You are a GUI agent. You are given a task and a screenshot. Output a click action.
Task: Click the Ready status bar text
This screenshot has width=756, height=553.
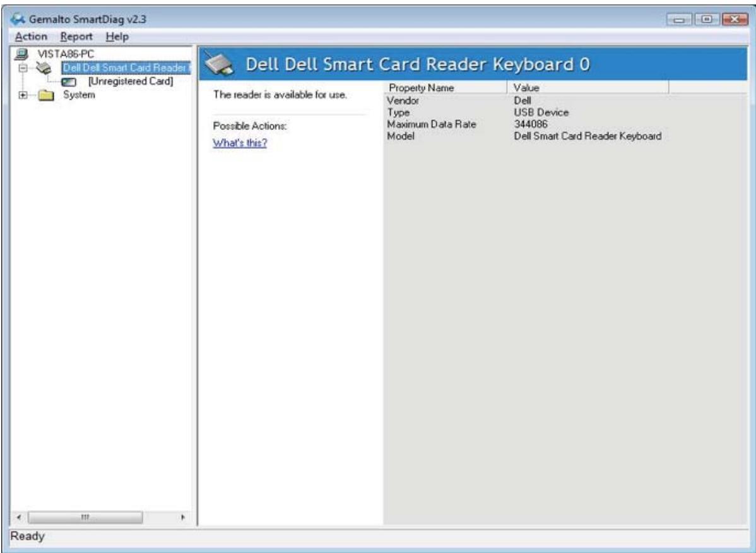(x=28, y=536)
